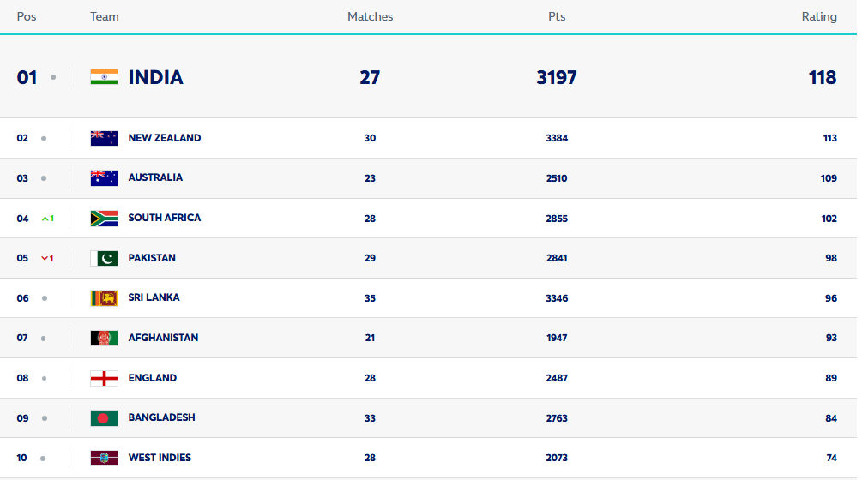Click position number 02 for New Zealand

click(x=22, y=138)
